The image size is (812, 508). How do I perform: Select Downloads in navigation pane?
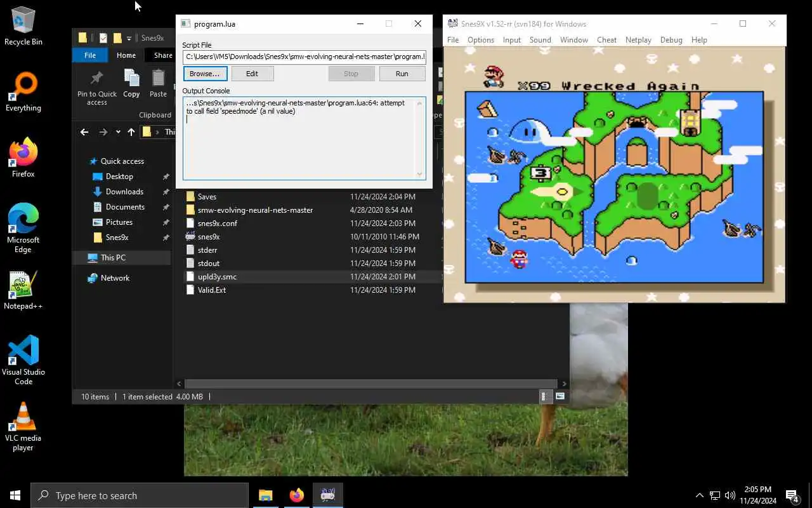124,192
